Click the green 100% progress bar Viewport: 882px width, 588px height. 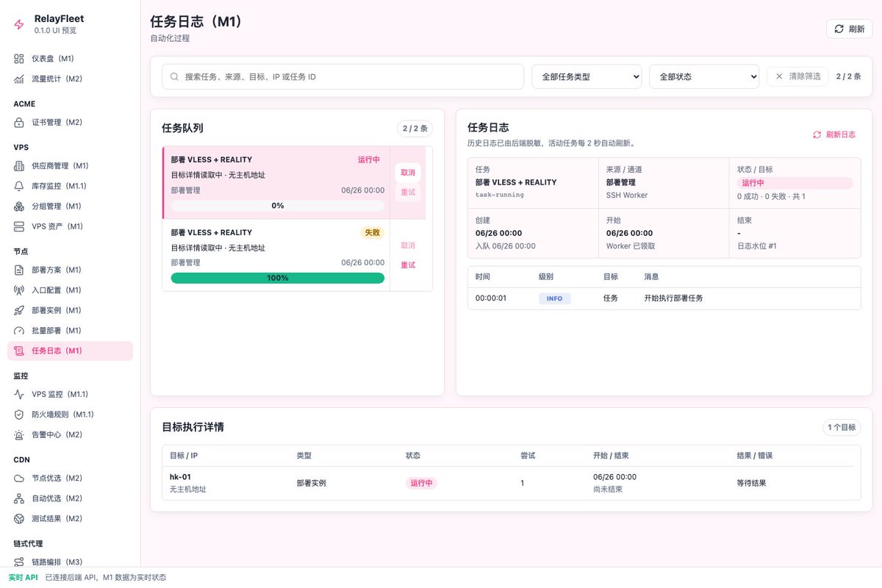(x=278, y=278)
